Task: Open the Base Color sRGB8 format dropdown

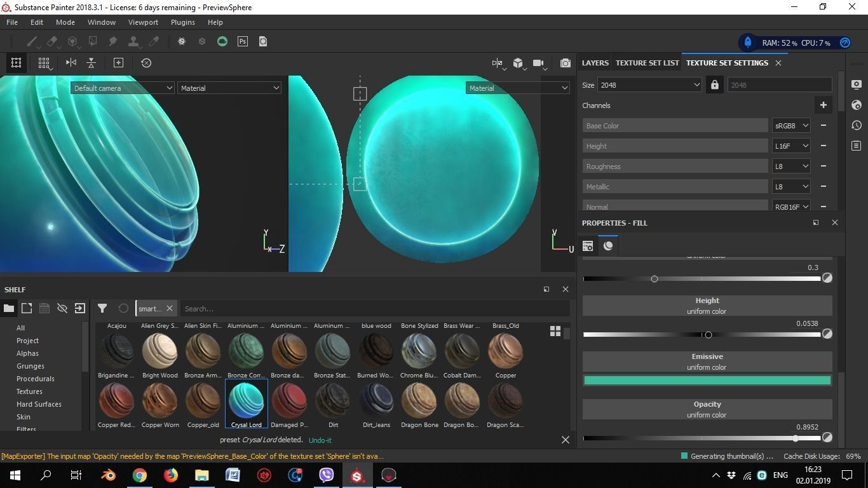Action: point(790,125)
